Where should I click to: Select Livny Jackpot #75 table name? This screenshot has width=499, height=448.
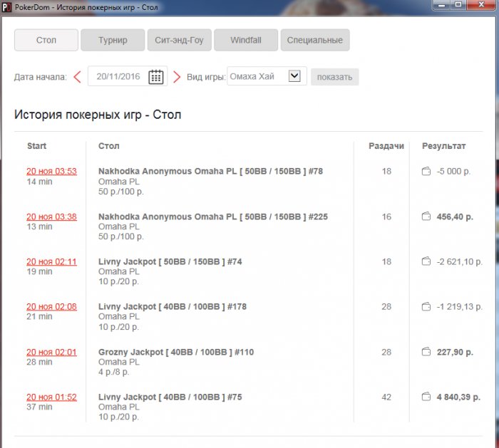point(170,397)
